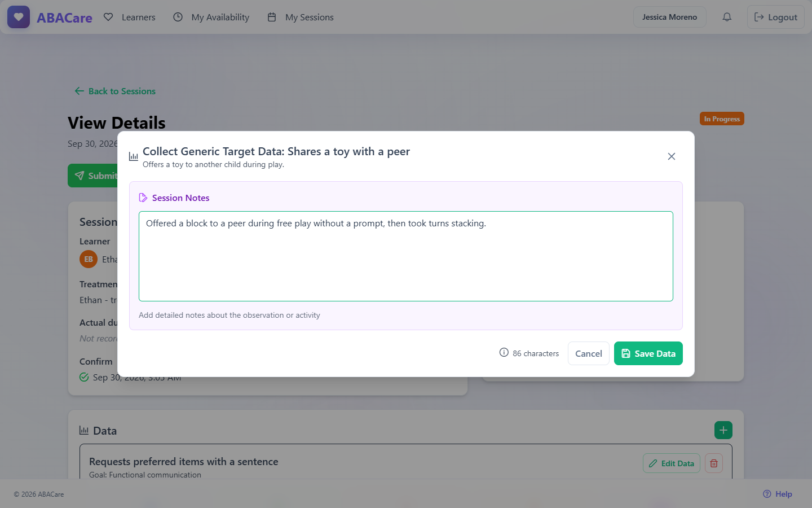Click inside the Session Notes text area

[x=406, y=256]
